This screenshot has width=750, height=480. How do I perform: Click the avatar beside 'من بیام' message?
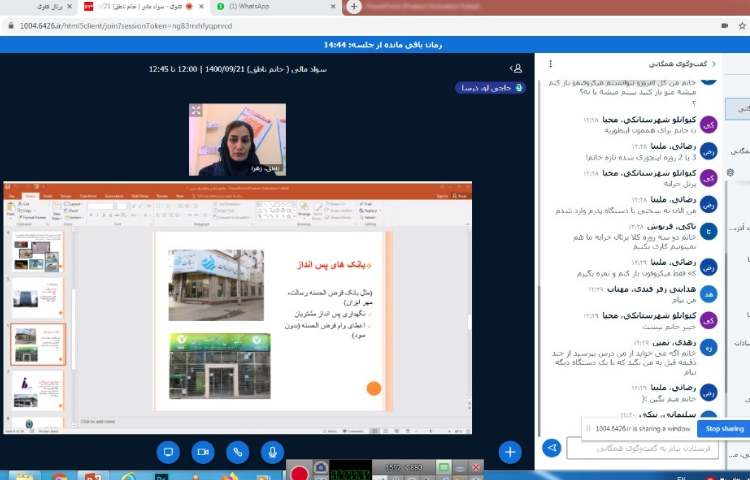[708, 294]
